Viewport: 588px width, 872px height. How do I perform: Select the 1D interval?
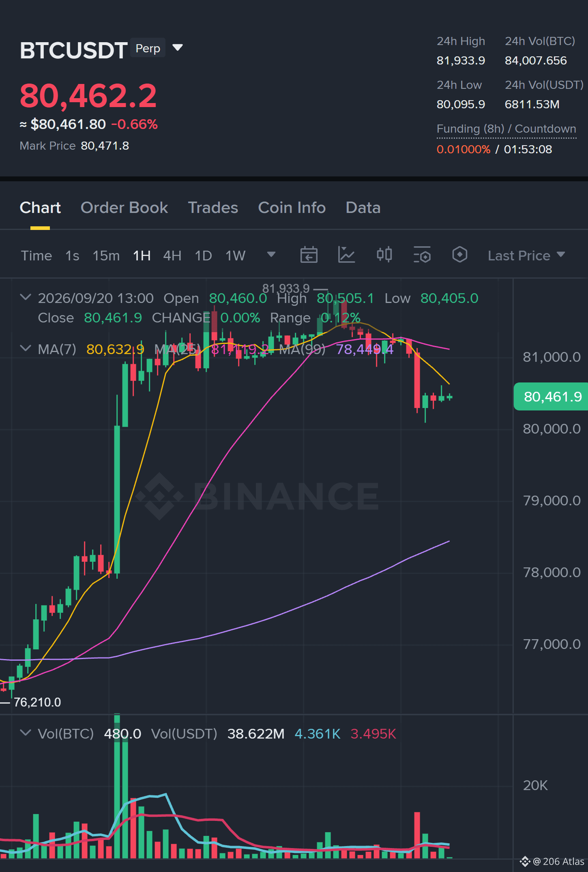(204, 256)
